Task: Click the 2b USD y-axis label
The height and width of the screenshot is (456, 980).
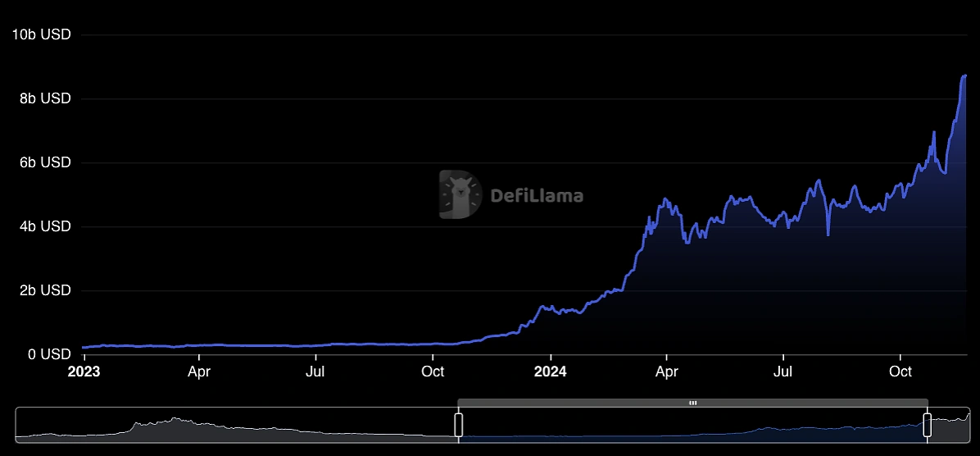Action: pos(44,290)
